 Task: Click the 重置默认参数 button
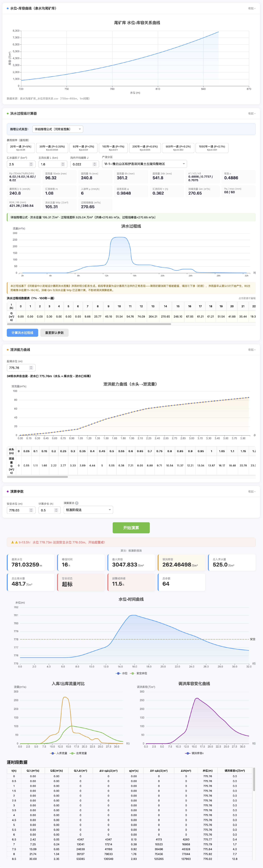54,333
